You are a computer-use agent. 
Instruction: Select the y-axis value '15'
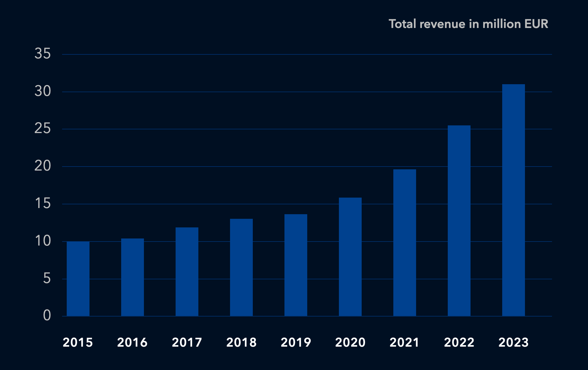(43, 203)
